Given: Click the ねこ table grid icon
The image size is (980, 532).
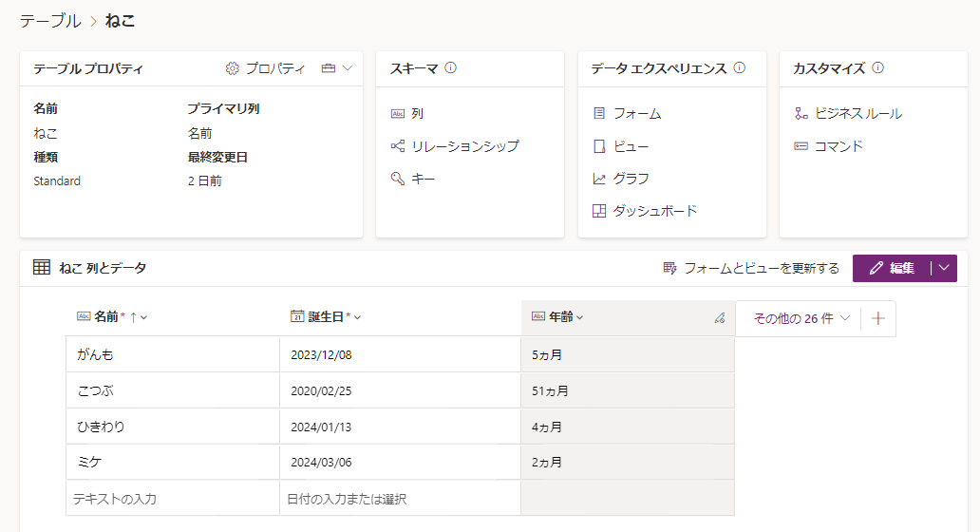Looking at the screenshot, I should click(42, 268).
